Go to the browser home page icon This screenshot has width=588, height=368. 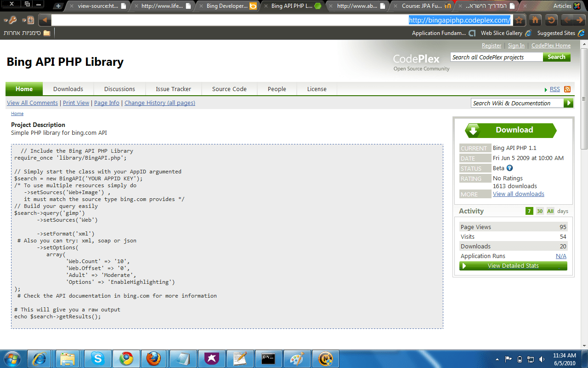pyautogui.click(x=535, y=20)
